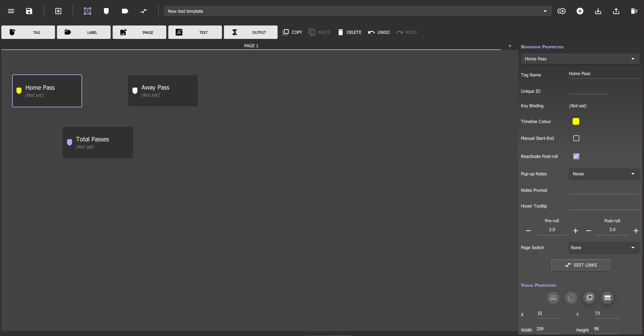The height and width of the screenshot is (336, 644).
Task: Click the first alignment icon in Visual Properties
Action: point(553,298)
